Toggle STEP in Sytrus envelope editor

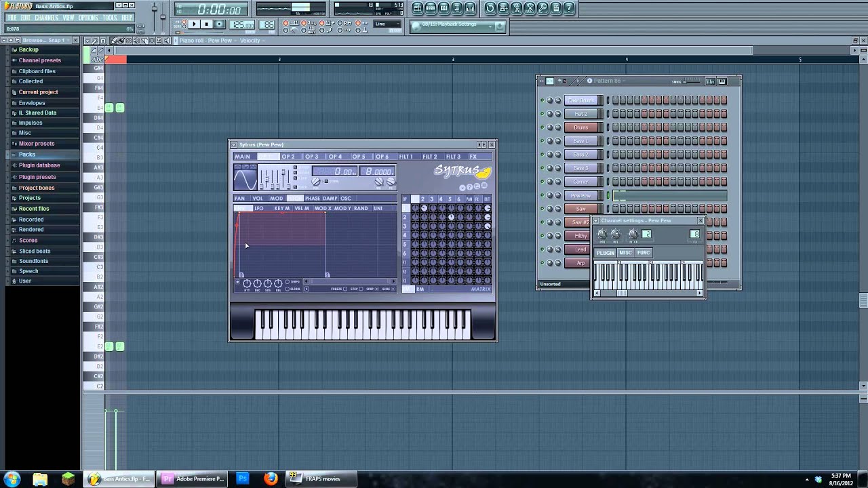362,289
